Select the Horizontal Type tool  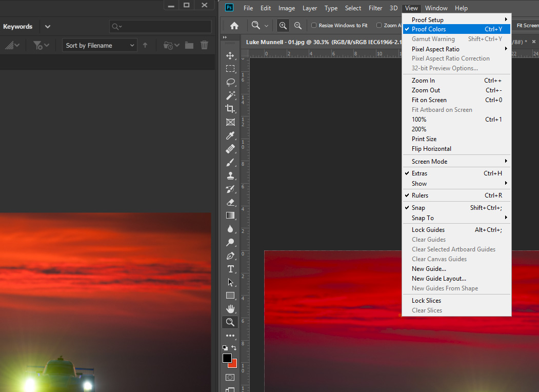point(230,268)
